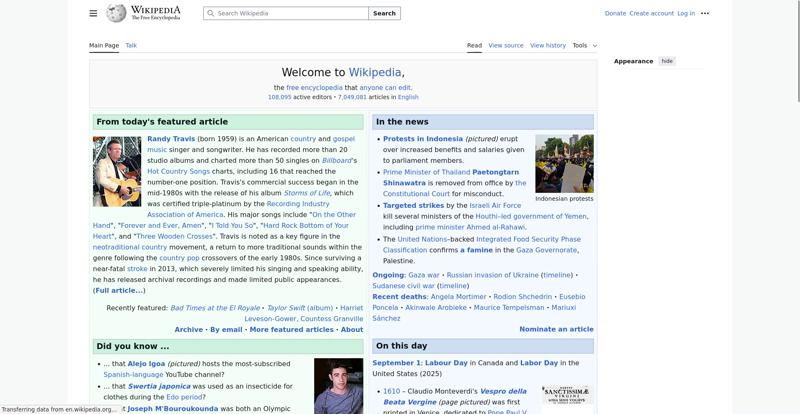Open the Randy Travis photo thumbnail

coord(117,171)
